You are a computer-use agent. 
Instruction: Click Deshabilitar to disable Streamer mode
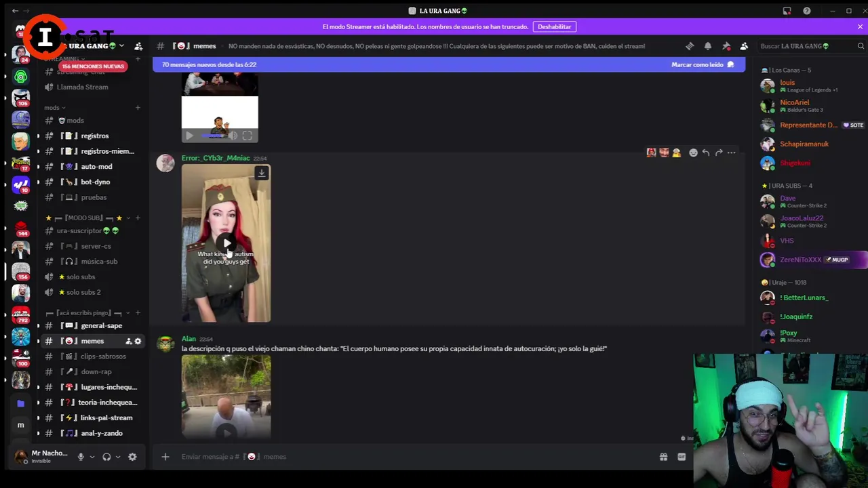coord(555,26)
